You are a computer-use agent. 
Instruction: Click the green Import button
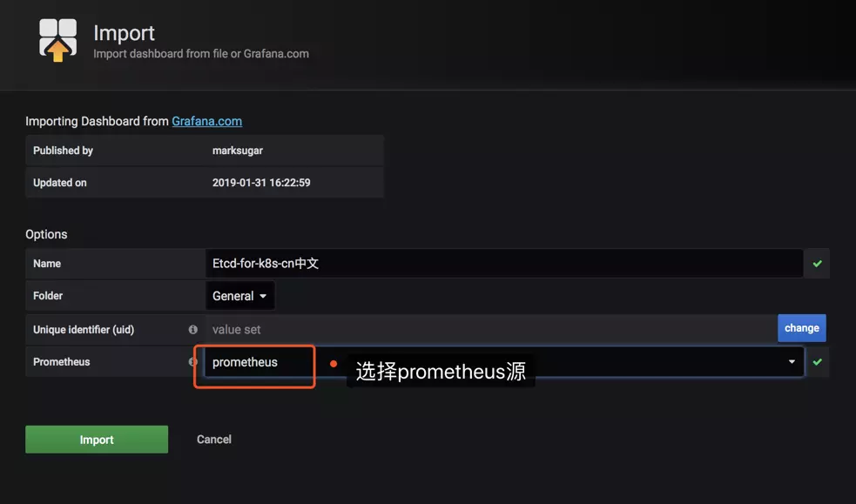pos(97,440)
